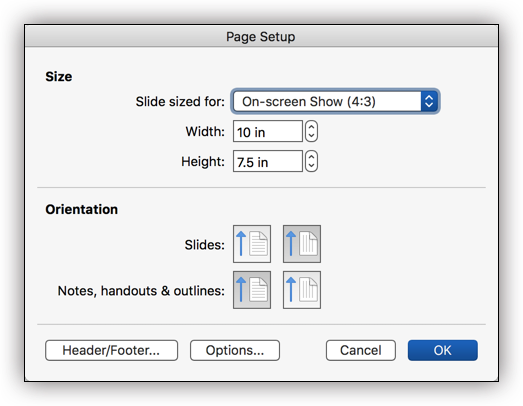Cancel the Page Setup dialog

coord(361,350)
